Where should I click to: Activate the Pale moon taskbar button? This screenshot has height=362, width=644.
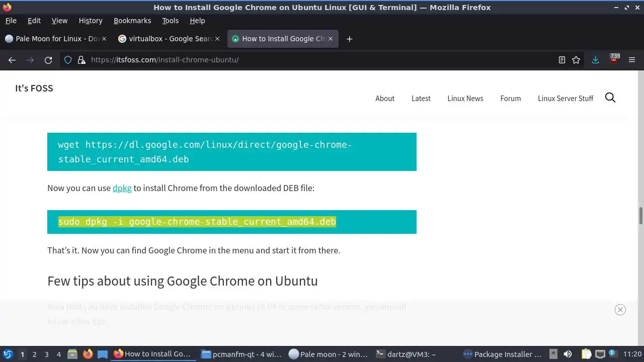(x=329, y=354)
